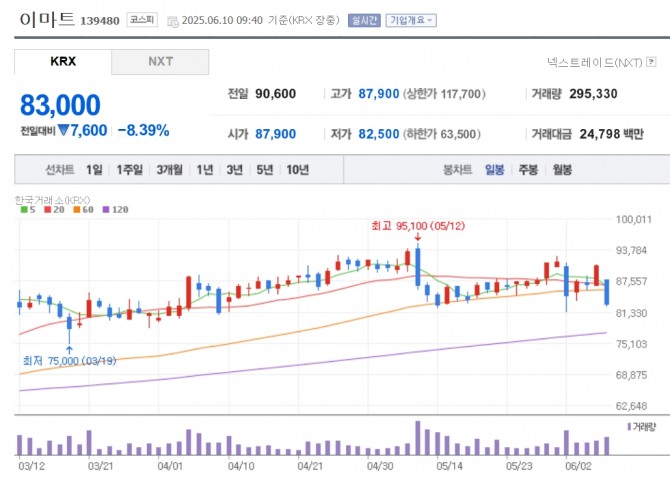Select the 10년 line chart period
This screenshot has height=486, width=670.
pyautogui.click(x=297, y=170)
